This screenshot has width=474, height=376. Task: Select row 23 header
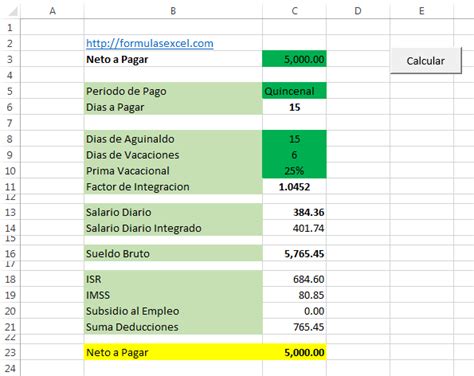[x=10, y=352]
